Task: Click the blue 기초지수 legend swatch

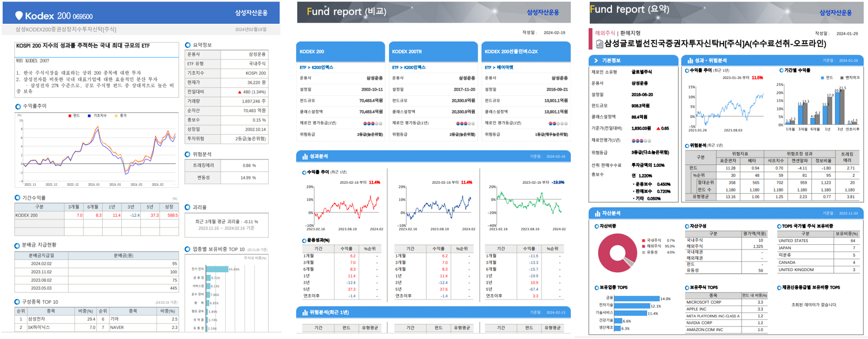Action: (90, 116)
